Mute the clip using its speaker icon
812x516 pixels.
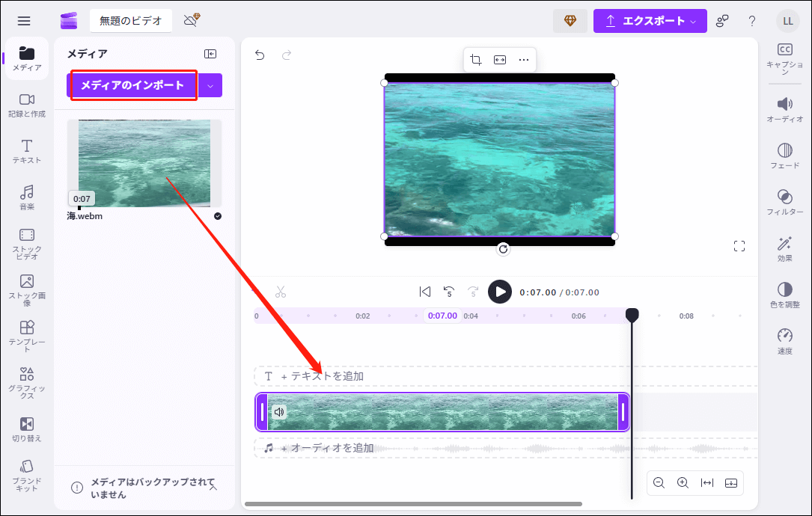point(277,412)
